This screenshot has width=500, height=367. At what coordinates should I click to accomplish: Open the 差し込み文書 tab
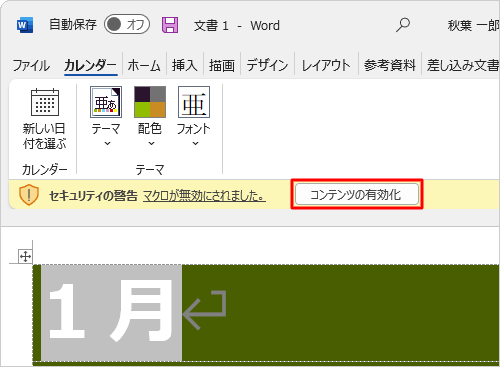(x=463, y=65)
